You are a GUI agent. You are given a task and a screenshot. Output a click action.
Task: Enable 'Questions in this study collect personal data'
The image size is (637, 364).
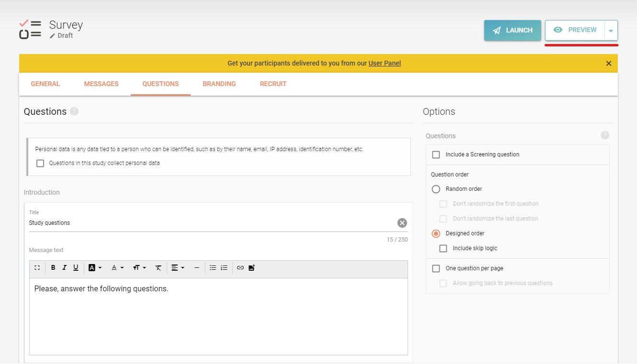pyautogui.click(x=40, y=163)
